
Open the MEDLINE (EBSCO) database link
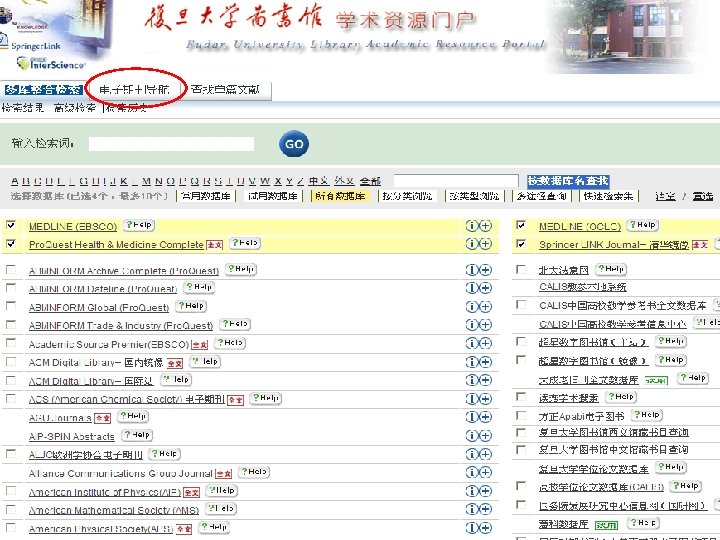click(x=73, y=226)
